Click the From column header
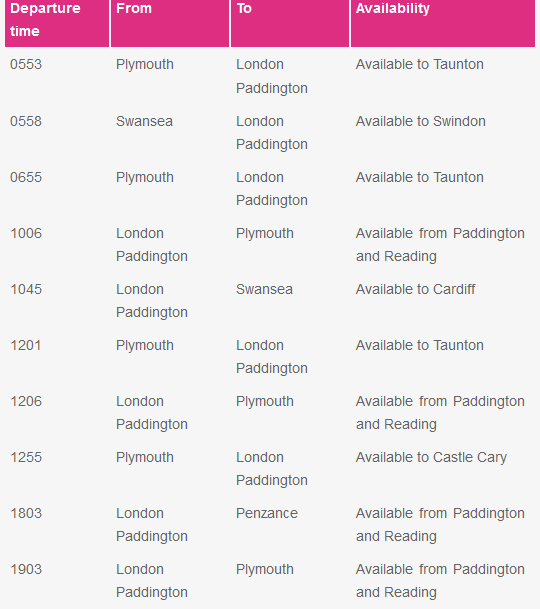540x609 pixels. (x=170, y=22)
